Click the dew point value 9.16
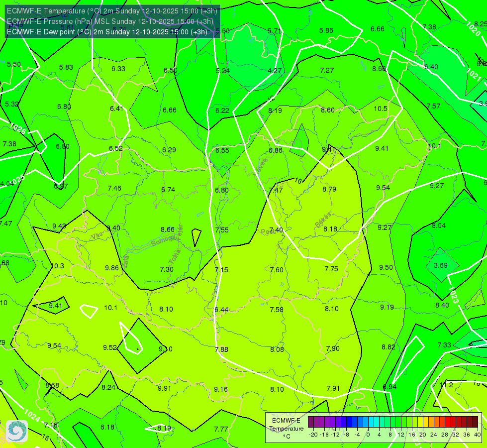This screenshot has width=487, height=448. tap(221, 389)
